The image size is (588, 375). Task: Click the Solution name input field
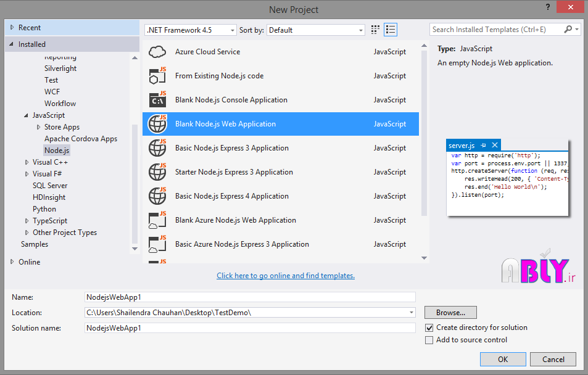point(250,328)
